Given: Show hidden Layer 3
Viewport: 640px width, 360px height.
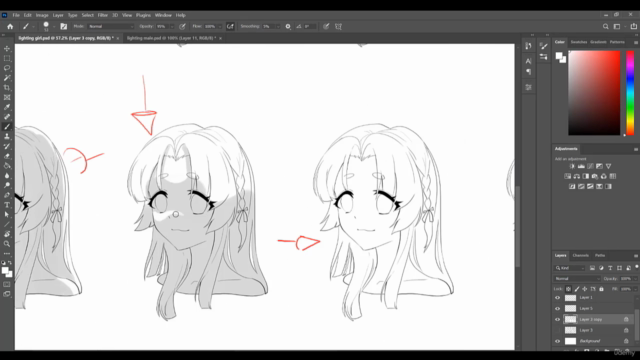Looking at the screenshot, I should pyautogui.click(x=558, y=330).
